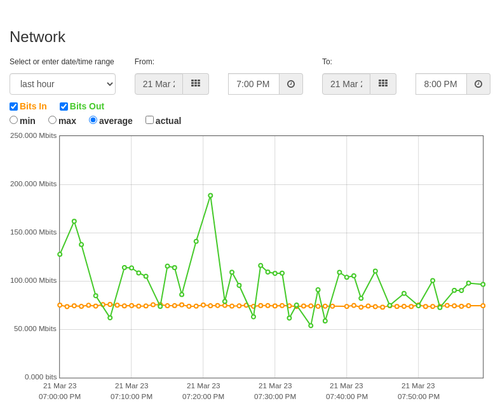Click the 200.000 Mbits axis label
The height and width of the screenshot is (403, 500).
point(33,184)
